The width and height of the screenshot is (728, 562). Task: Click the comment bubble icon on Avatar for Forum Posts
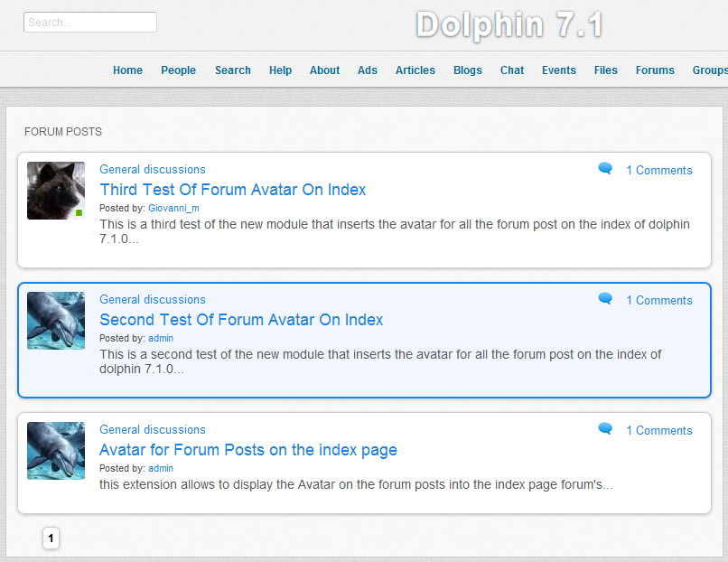605,429
